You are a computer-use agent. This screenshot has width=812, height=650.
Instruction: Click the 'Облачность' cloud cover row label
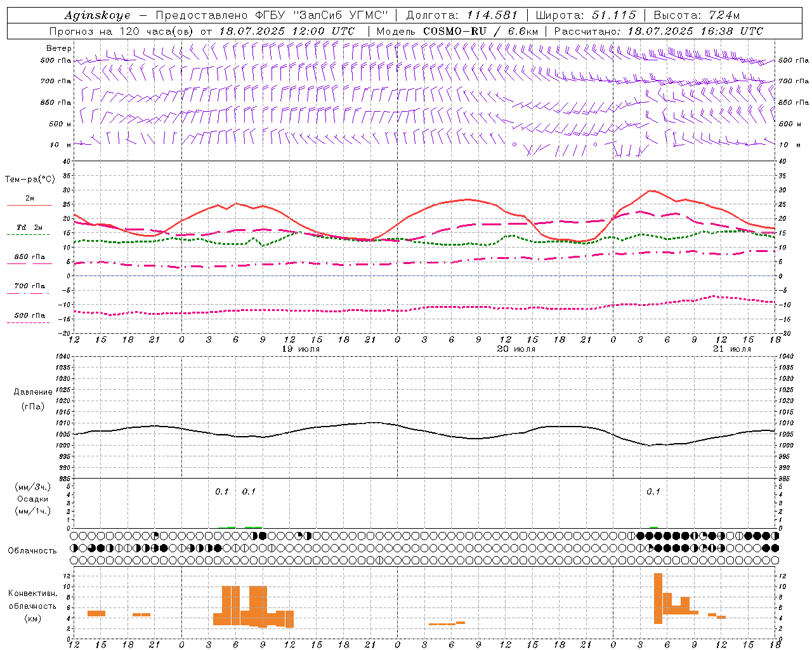(x=32, y=551)
